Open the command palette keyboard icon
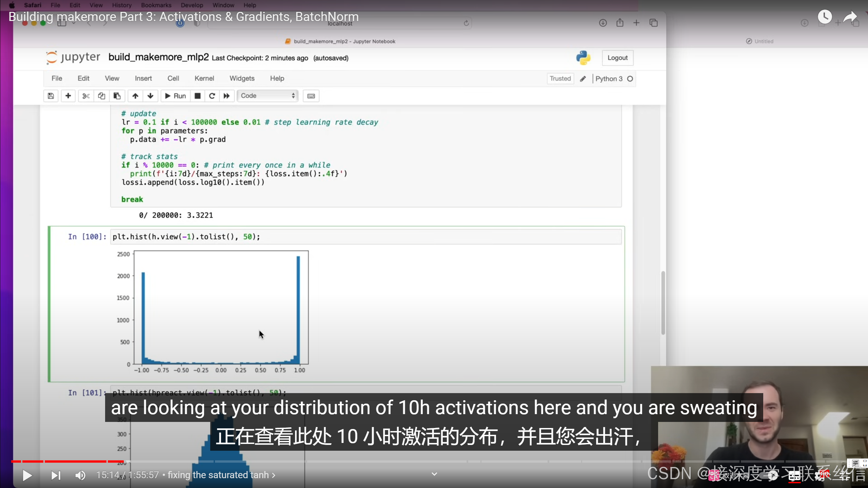The height and width of the screenshot is (488, 868). pyautogui.click(x=311, y=96)
